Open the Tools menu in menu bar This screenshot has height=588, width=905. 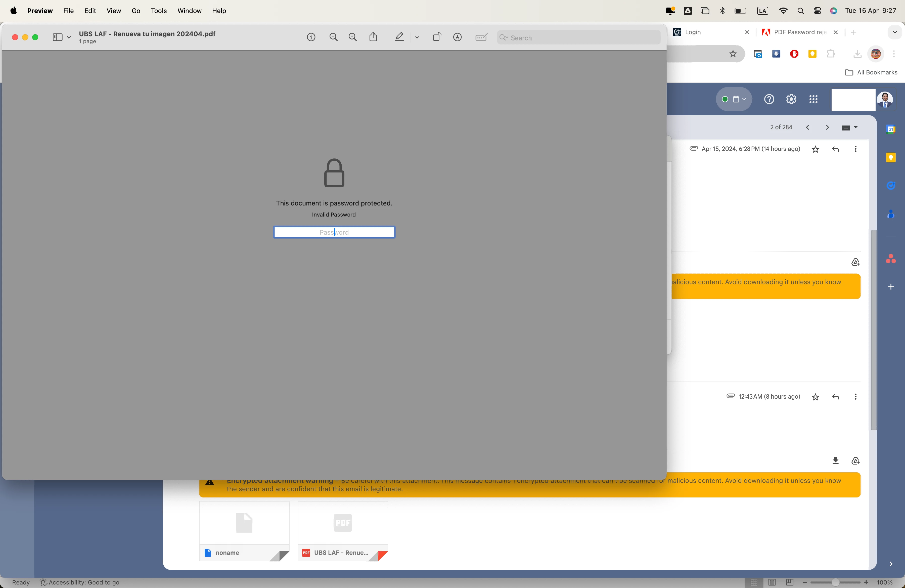[x=159, y=11]
